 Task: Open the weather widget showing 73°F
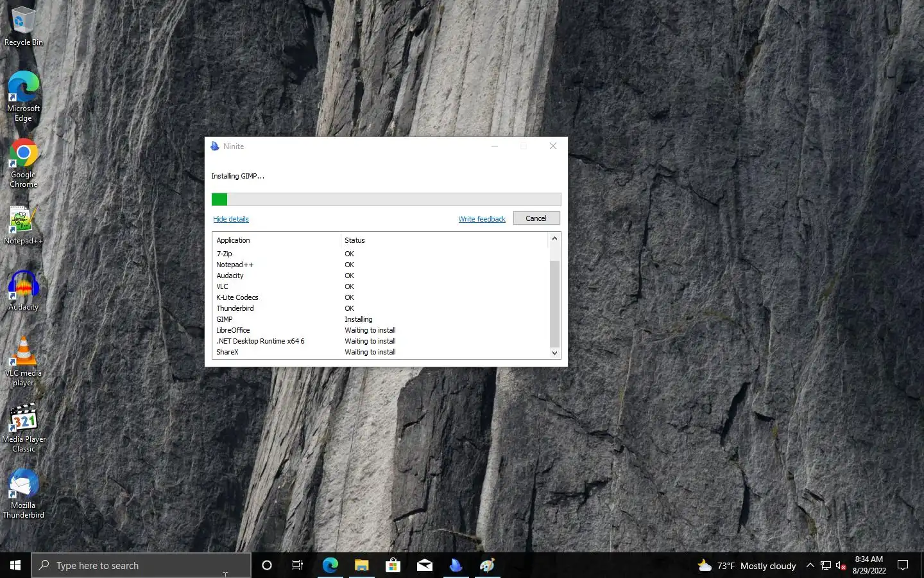coord(747,565)
